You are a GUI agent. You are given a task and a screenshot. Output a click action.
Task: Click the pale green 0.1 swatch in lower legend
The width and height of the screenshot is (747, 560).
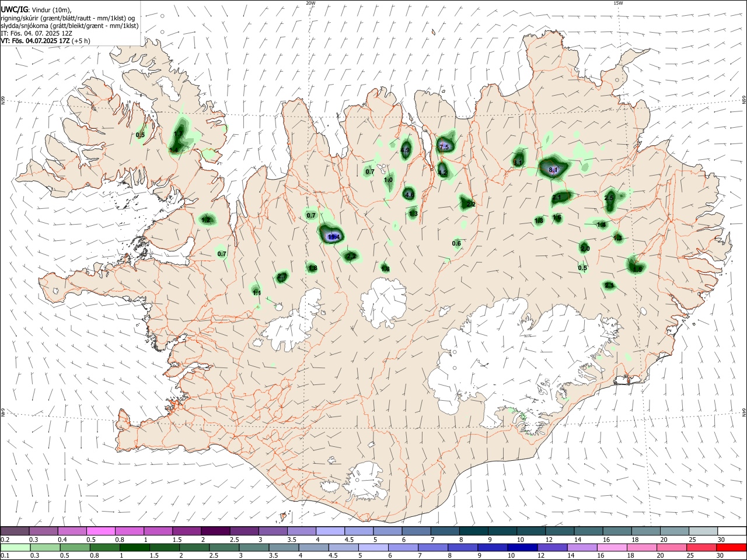(15, 548)
